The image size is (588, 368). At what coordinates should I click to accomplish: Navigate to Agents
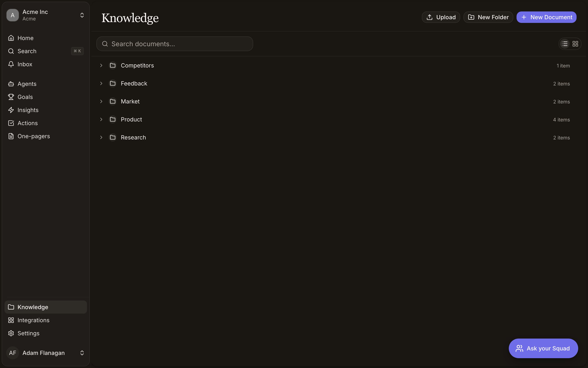(46, 84)
